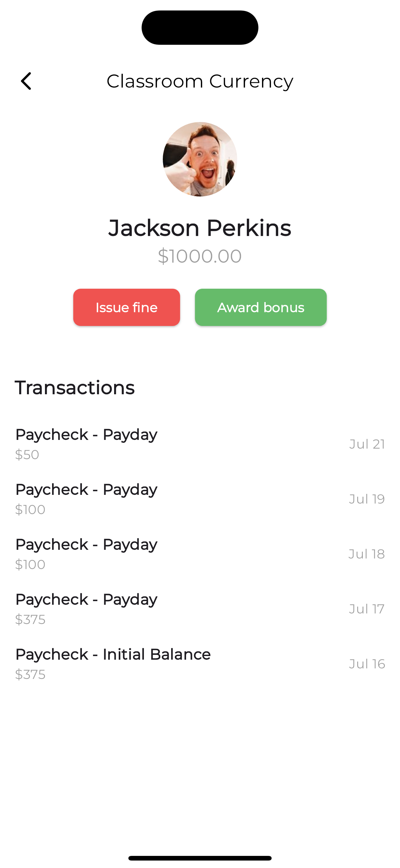Open Jackson Perkins' profile photo

(200, 159)
